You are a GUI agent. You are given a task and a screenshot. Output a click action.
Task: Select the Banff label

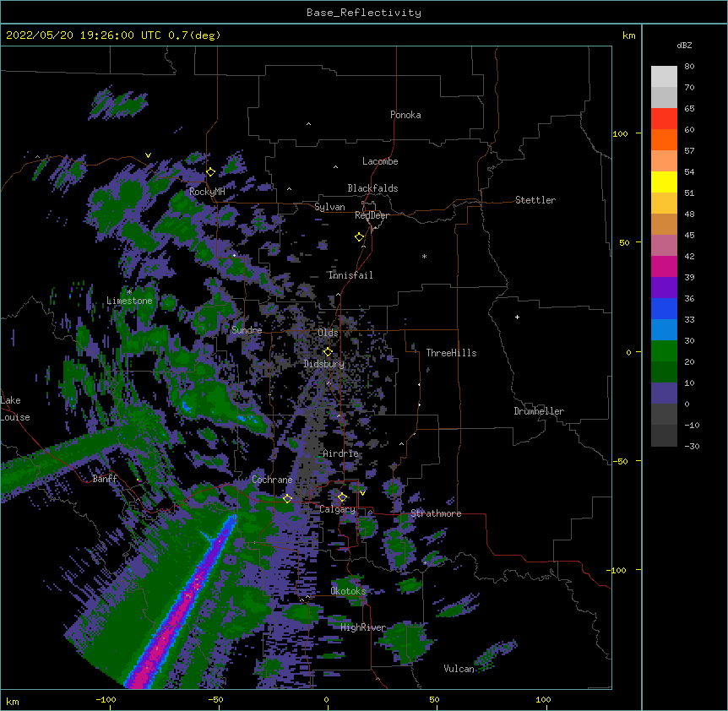pos(105,479)
